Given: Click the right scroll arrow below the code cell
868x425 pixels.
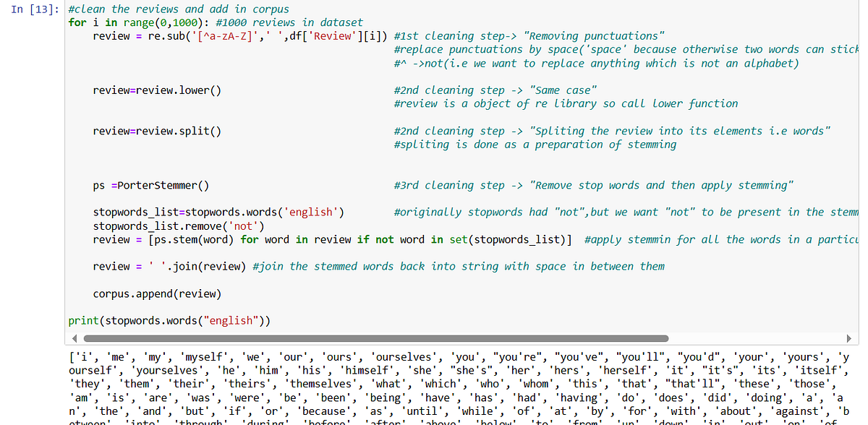Looking at the screenshot, I should pos(850,337).
